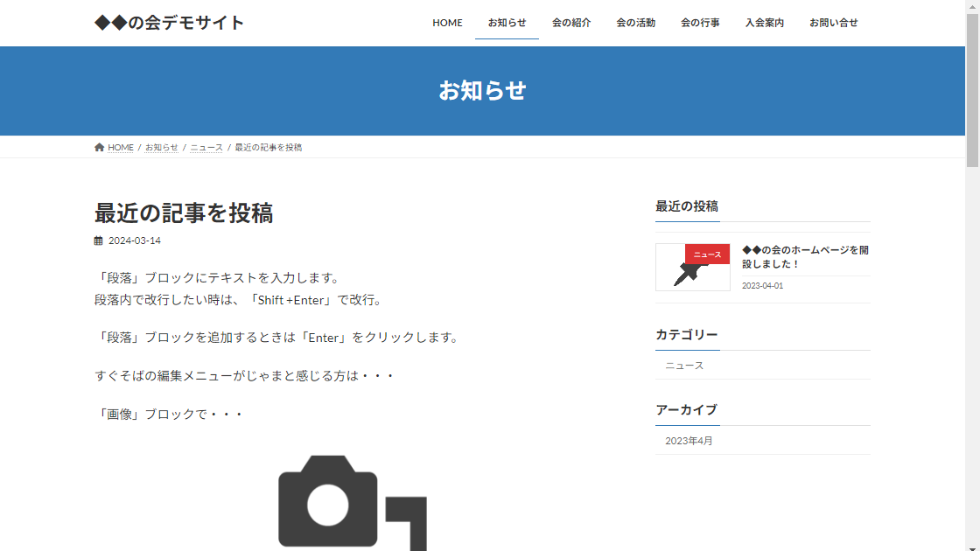This screenshot has height=551, width=980.
Task: Click the ◆◆の会デモサイト site title
Action: [x=169, y=23]
